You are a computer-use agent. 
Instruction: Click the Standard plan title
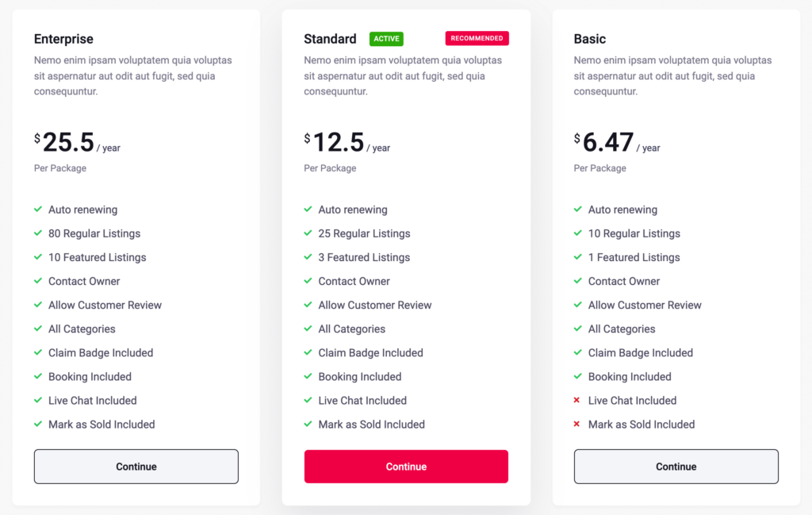(330, 39)
